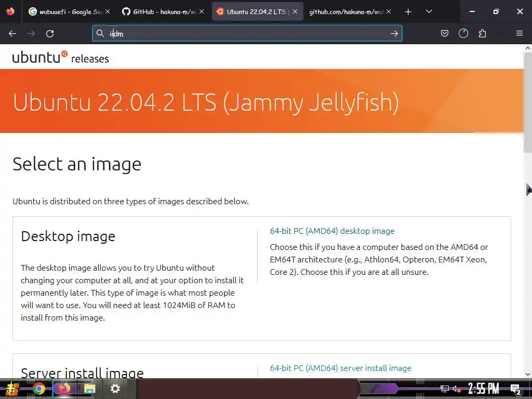The image size is (532, 399).
Task: Click the search magnifier icon in address bar
Action: (100, 33)
